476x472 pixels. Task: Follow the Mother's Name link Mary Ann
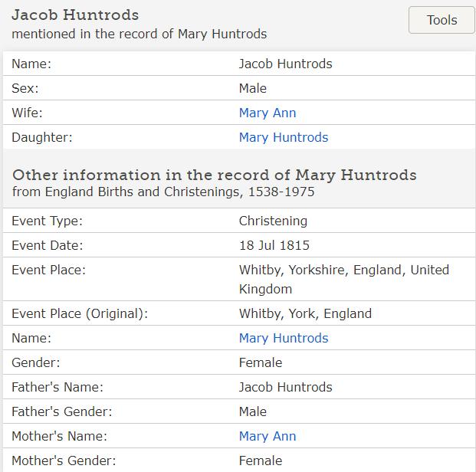click(x=267, y=436)
